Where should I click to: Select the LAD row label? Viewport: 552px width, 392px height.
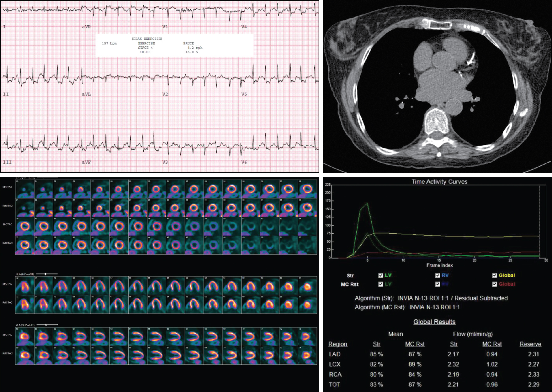[x=335, y=354]
